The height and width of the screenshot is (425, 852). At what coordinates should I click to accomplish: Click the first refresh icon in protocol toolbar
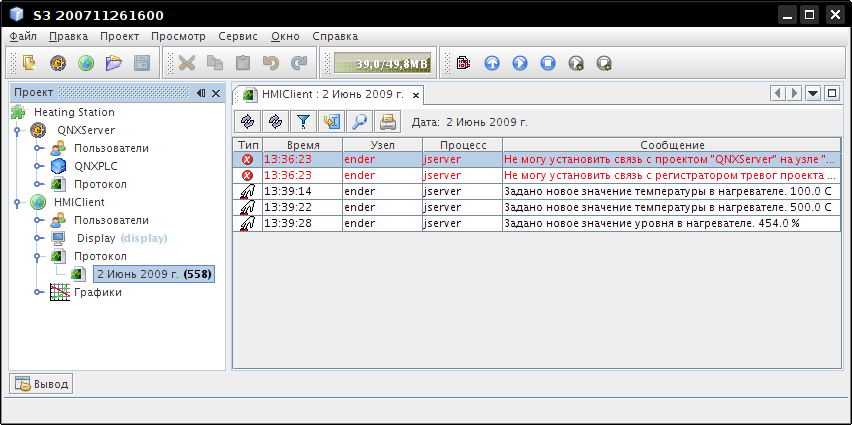pyautogui.click(x=248, y=122)
